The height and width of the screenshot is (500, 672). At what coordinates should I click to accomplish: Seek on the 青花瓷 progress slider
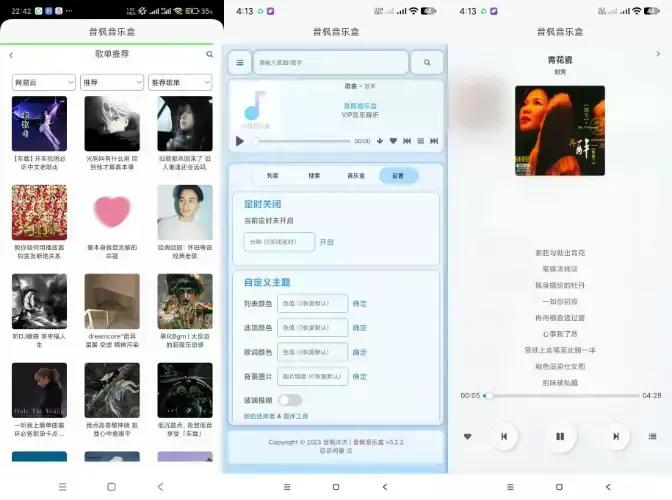560,396
